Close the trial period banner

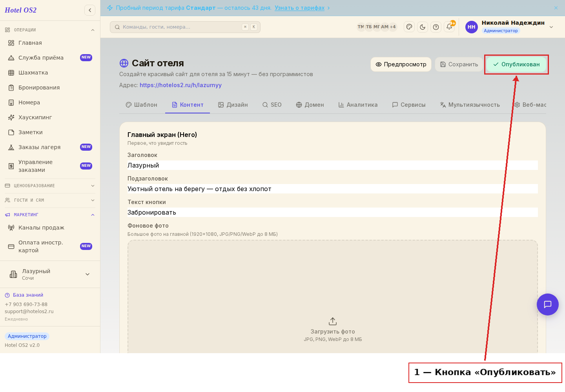556,8
